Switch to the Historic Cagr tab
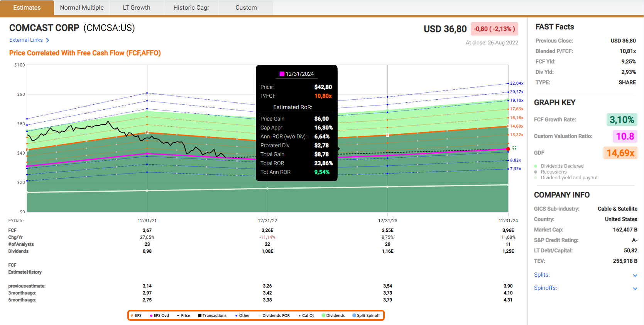 tap(191, 8)
